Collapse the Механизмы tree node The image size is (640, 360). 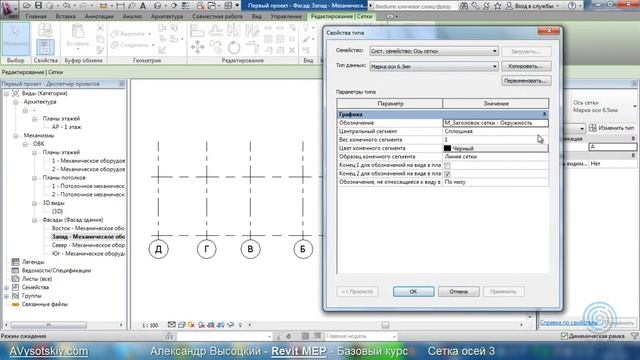(x=16, y=136)
